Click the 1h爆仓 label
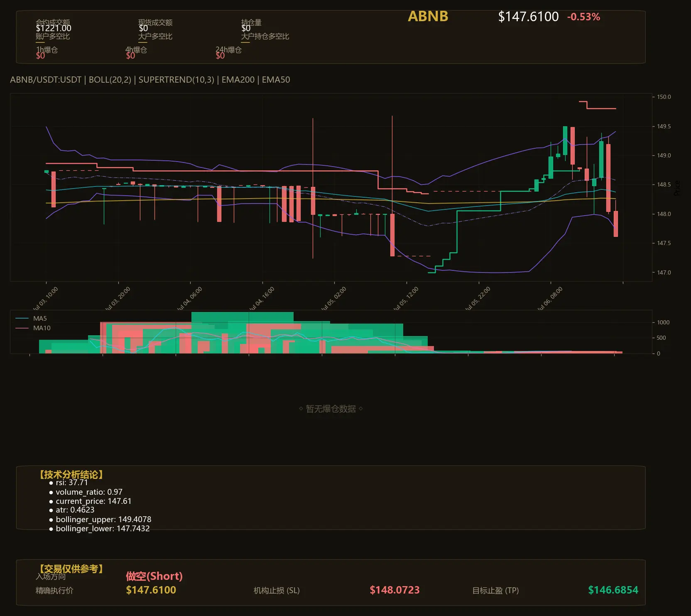The image size is (691, 616). (x=47, y=50)
